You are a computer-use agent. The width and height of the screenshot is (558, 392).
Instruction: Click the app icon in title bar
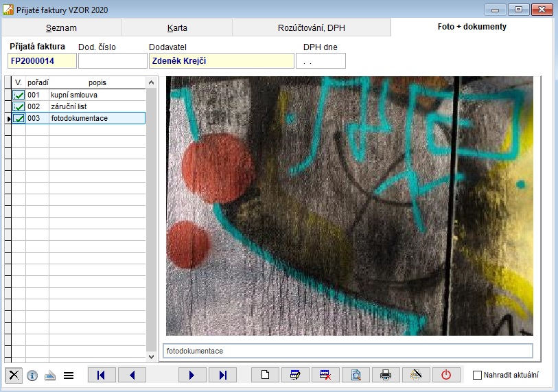click(x=8, y=10)
